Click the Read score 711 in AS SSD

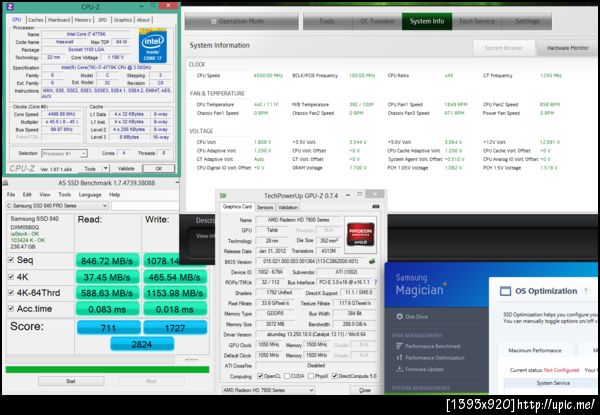[x=109, y=328]
